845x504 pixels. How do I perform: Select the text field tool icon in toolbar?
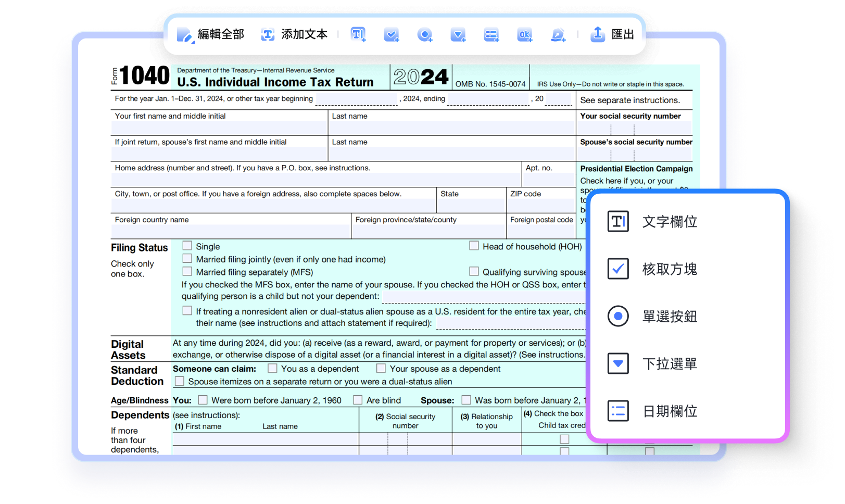(358, 34)
